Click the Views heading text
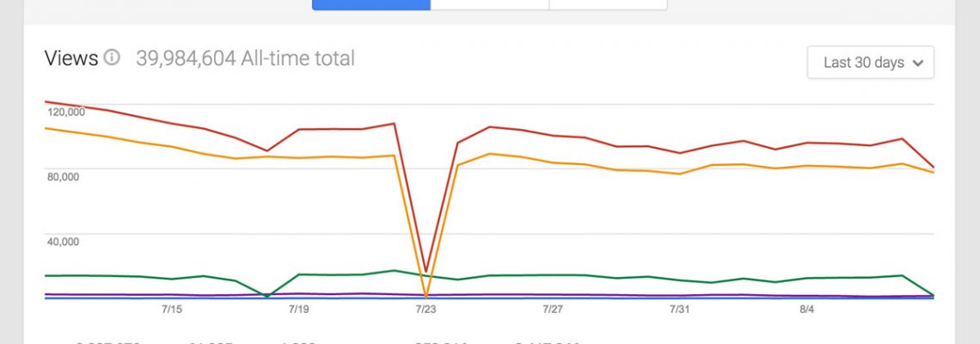 click(x=71, y=58)
